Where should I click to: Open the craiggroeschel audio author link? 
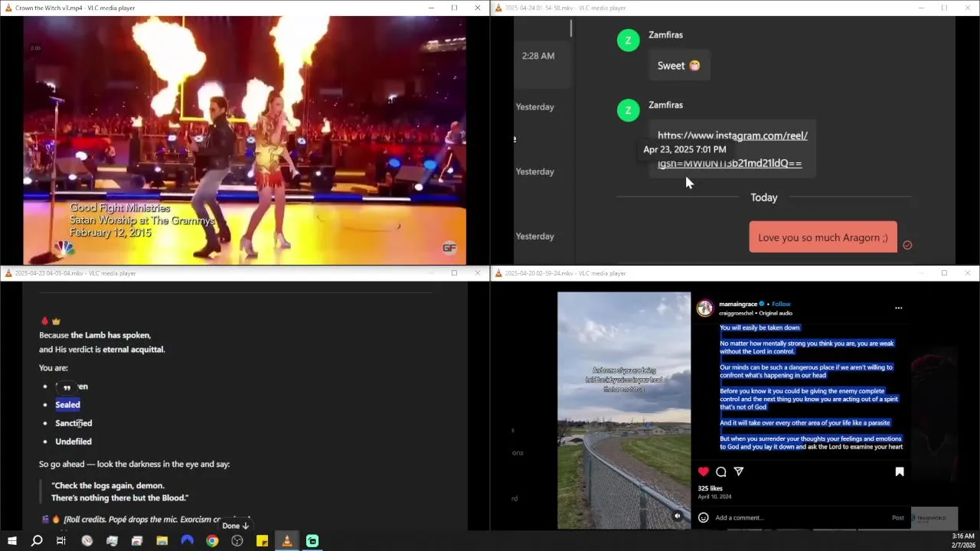point(736,313)
